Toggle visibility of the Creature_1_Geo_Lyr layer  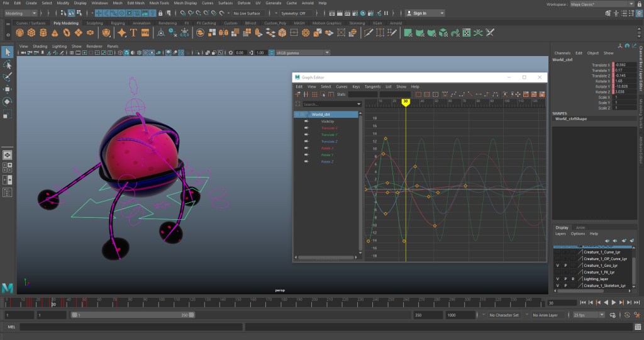pyautogui.click(x=557, y=265)
